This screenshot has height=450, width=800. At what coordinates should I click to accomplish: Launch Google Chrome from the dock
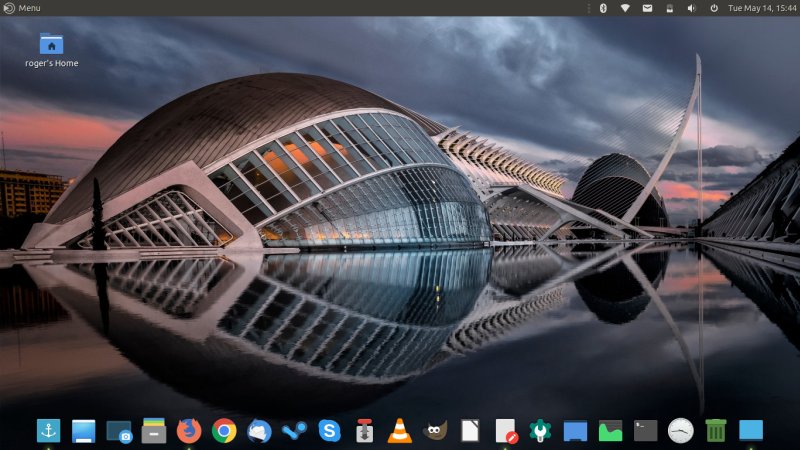(224, 431)
